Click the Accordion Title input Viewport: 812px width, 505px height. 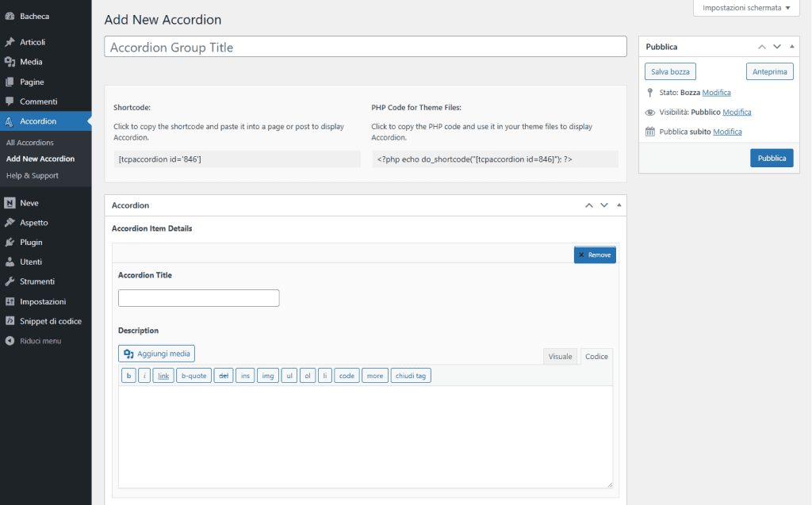[x=199, y=298]
